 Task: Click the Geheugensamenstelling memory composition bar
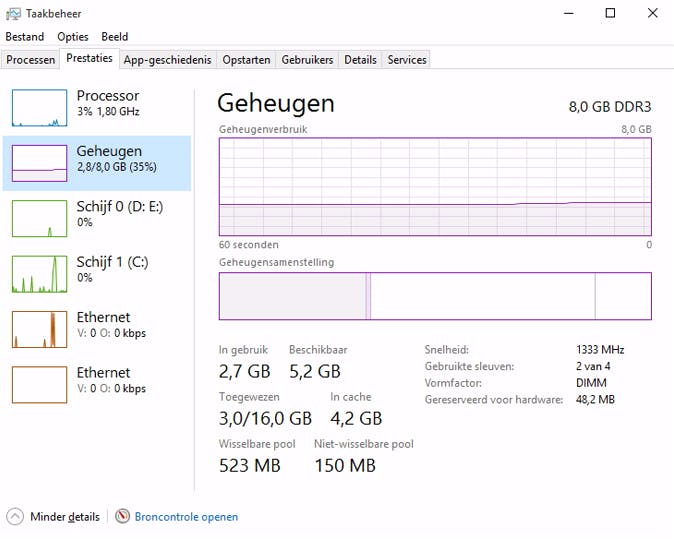[x=435, y=296]
